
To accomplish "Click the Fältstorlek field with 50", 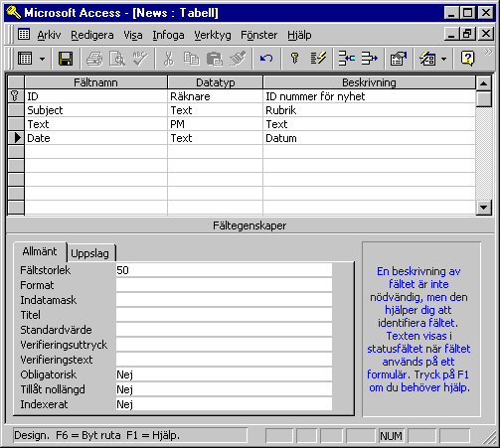I will pos(224,270).
